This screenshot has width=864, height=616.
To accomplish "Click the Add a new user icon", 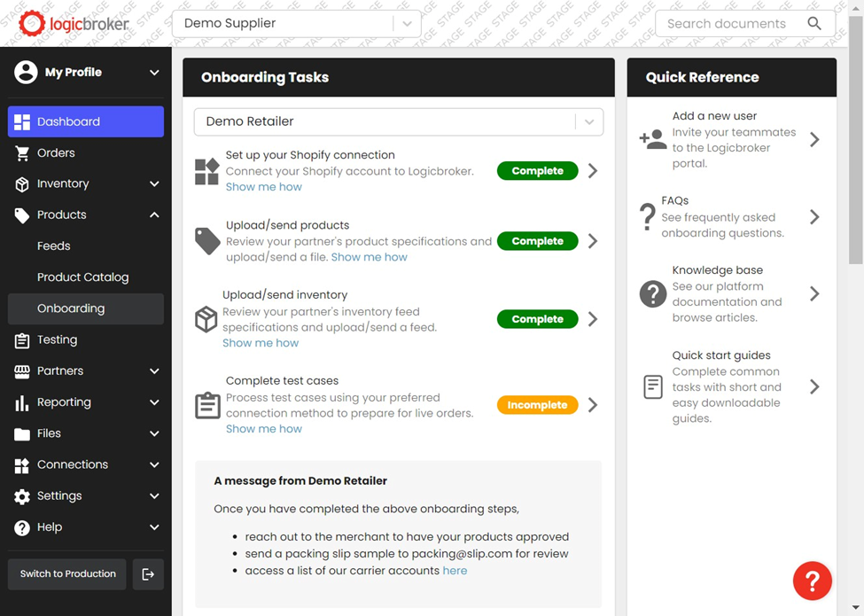I will coord(652,139).
